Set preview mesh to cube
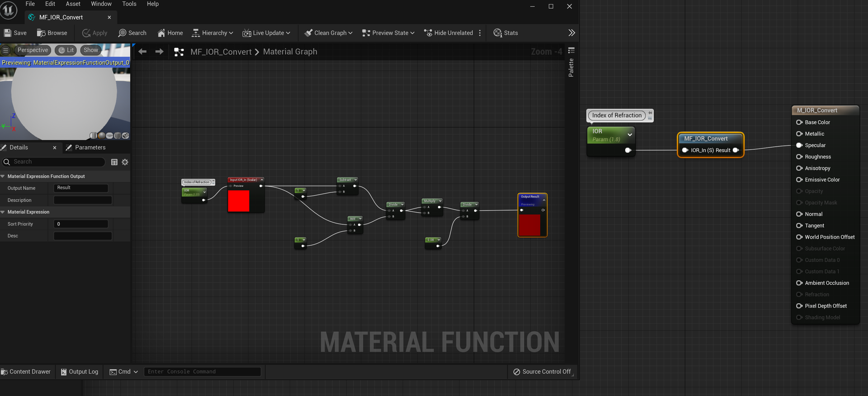Screen dimensions: 868x396 118,135
